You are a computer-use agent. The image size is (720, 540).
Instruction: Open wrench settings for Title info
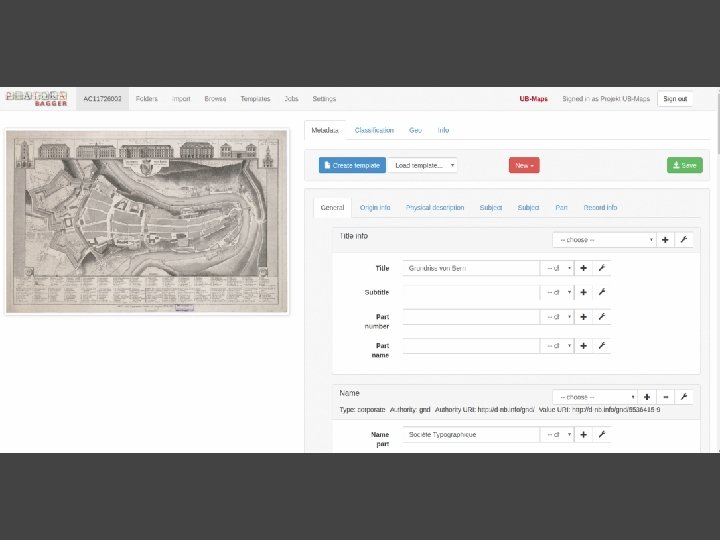pyautogui.click(x=684, y=240)
